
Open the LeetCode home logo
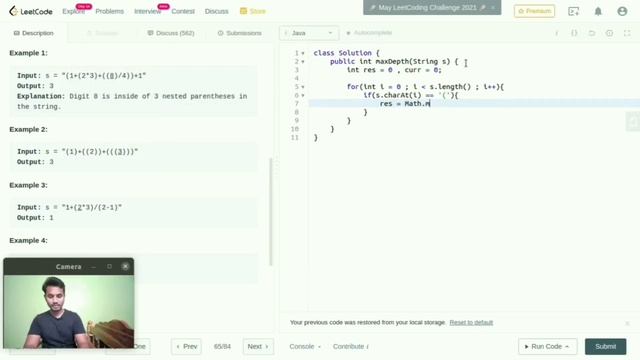31,11
